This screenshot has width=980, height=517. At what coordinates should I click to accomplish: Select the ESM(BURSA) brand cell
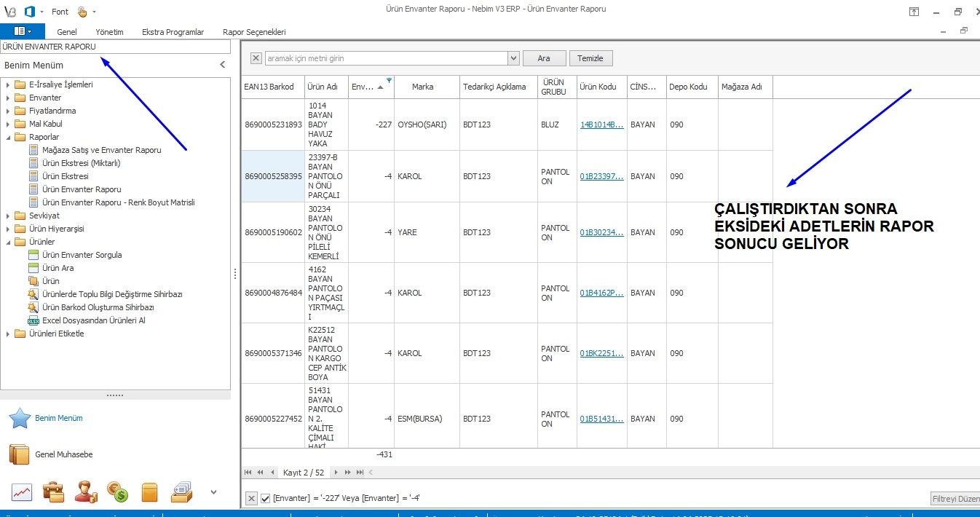pyautogui.click(x=427, y=419)
